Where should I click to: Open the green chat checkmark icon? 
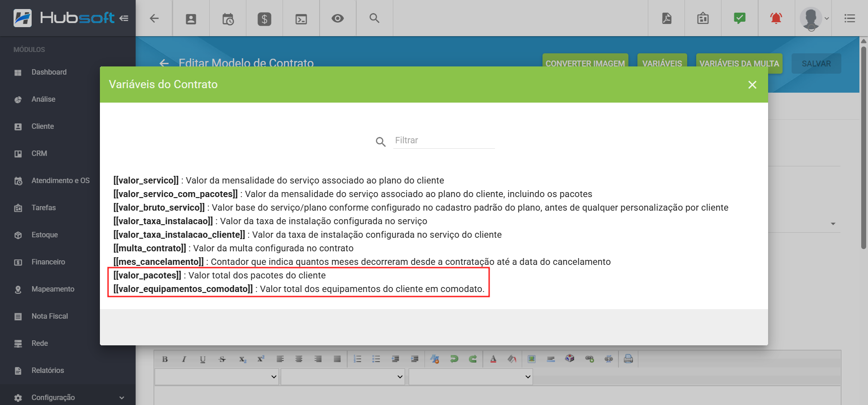click(739, 19)
